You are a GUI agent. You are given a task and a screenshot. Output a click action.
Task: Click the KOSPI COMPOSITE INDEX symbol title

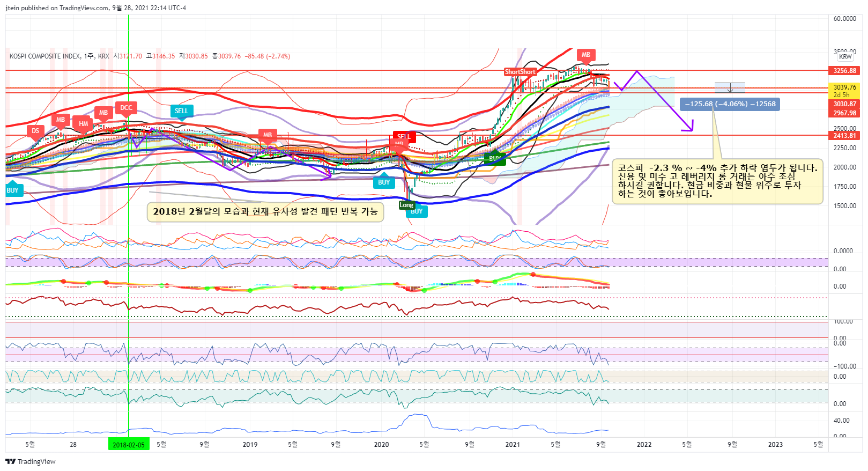click(45, 56)
